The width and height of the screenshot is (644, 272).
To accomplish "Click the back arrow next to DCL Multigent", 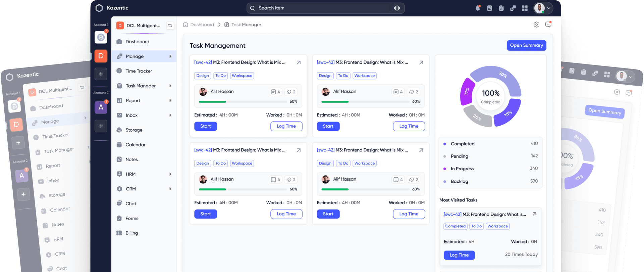I will click(170, 26).
